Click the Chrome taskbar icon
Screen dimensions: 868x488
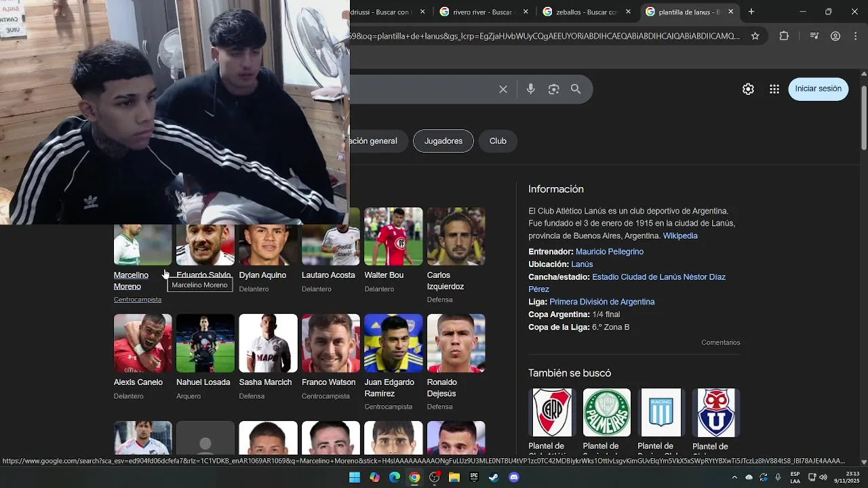[x=414, y=477]
